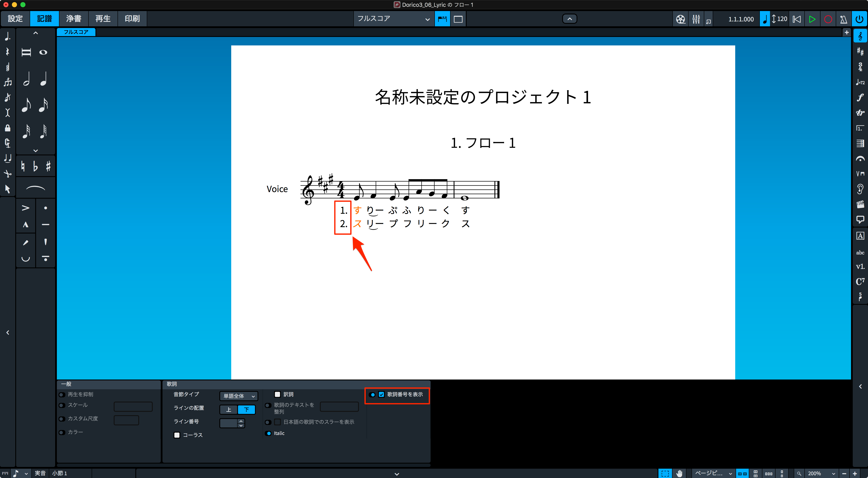Toggle the metronome click
Viewport: 868px width, 478px height.
pos(844,19)
